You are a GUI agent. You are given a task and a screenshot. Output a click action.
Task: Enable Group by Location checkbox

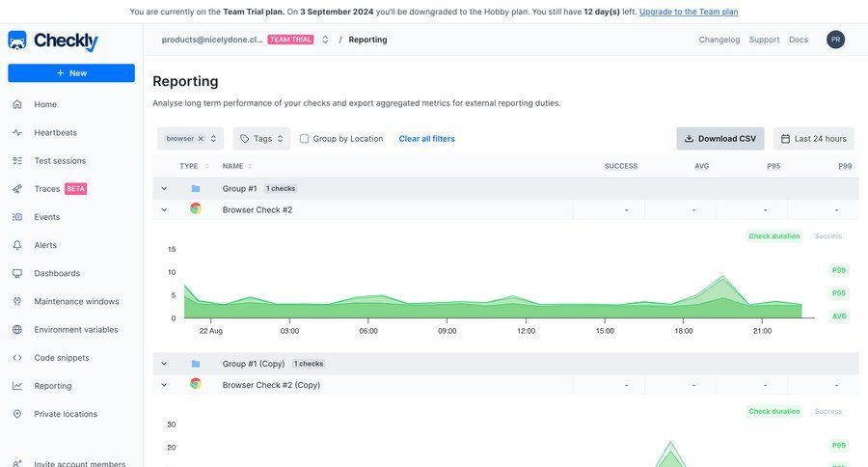[x=305, y=139]
